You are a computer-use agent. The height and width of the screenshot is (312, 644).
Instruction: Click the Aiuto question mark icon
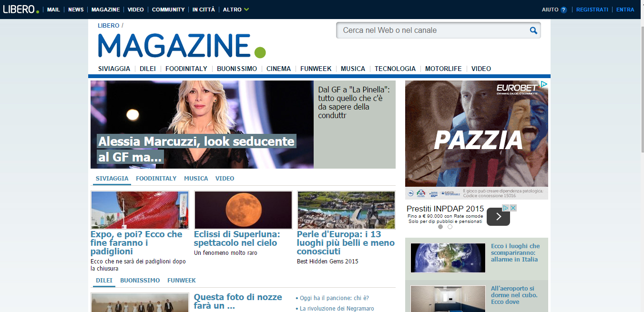click(x=563, y=10)
